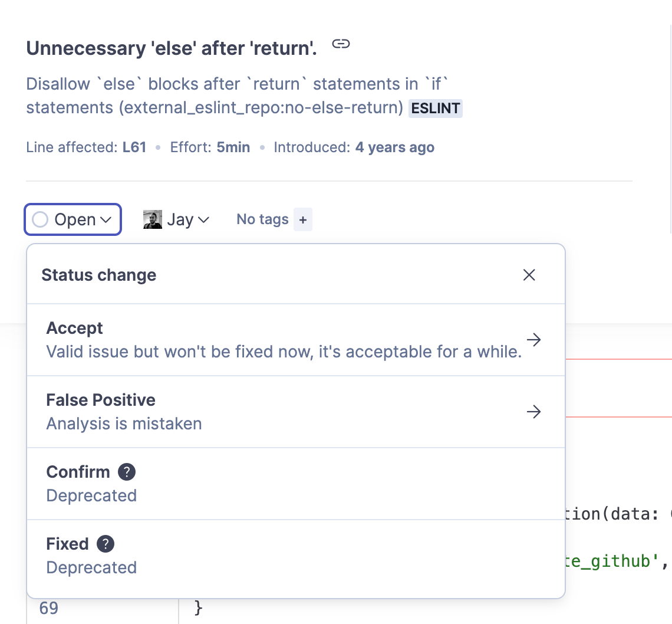The image size is (672, 624).
Task: Choose False Positive status title
Action: pyautogui.click(x=101, y=400)
